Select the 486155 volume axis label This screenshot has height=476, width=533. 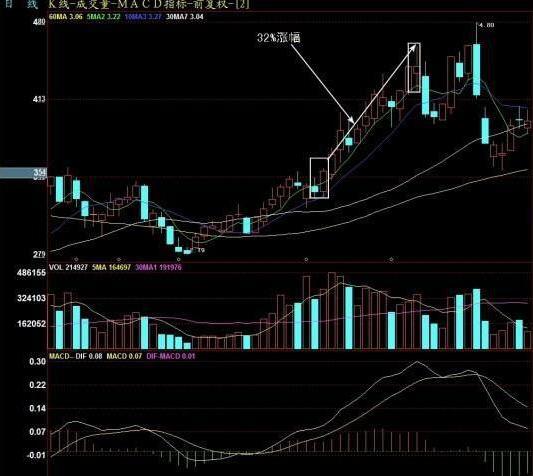tap(32, 273)
